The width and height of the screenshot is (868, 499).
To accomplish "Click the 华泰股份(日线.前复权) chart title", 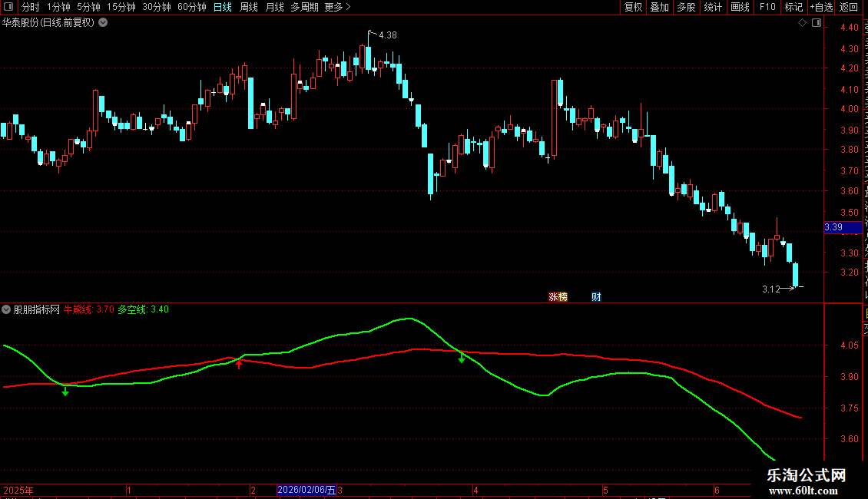I will tap(48, 23).
